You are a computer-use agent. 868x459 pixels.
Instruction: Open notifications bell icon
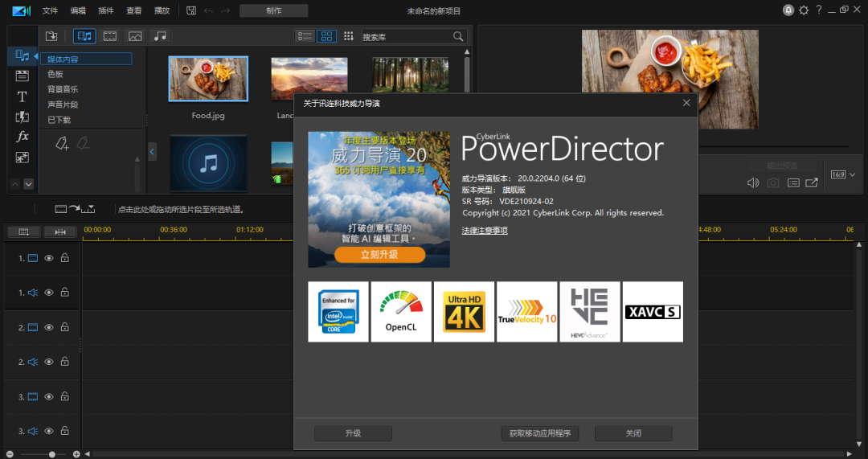point(788,10)
